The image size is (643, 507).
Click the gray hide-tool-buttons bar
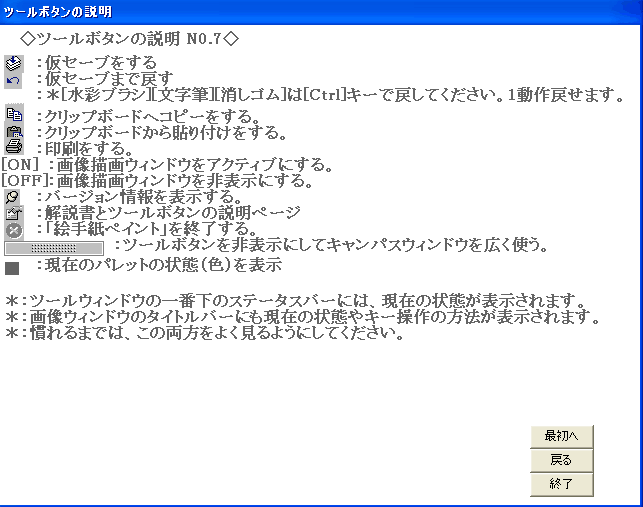click(53, 246)
